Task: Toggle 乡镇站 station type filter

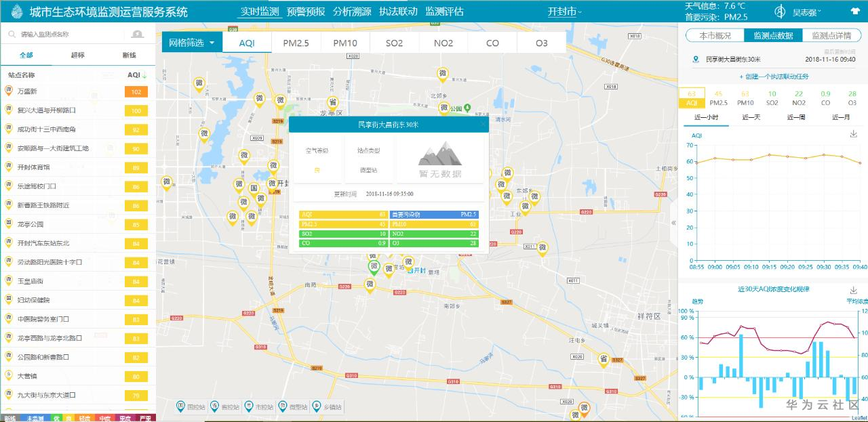Action: tap(327, 406)
